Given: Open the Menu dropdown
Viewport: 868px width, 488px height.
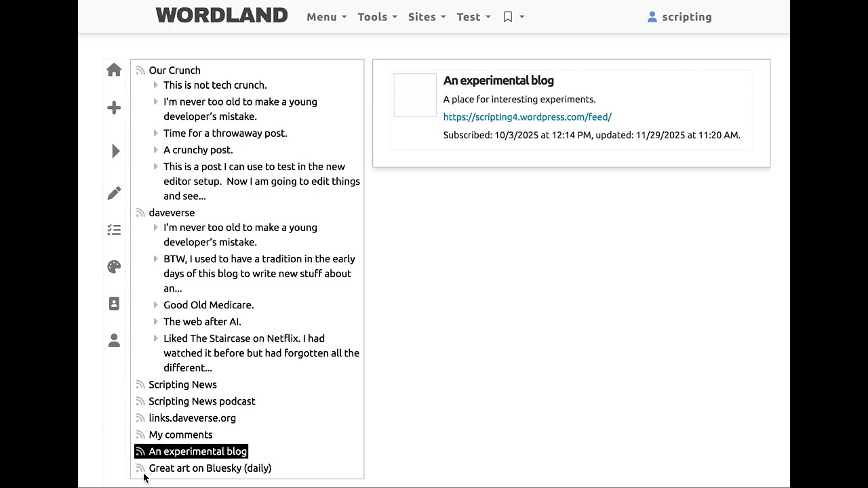Looking at the screenshot, I should click(x=327, y=17).
